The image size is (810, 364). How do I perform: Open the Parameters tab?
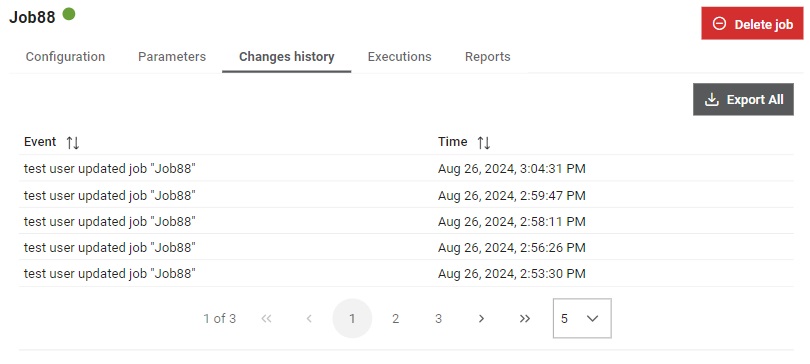(x=172, y=57)
